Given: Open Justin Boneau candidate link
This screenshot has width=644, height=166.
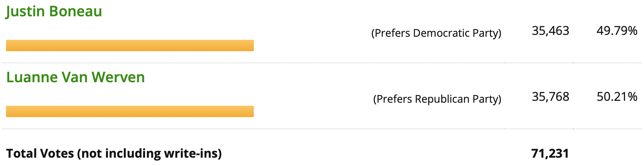Looking at the screenshot, I should click(x=54, y=11).
